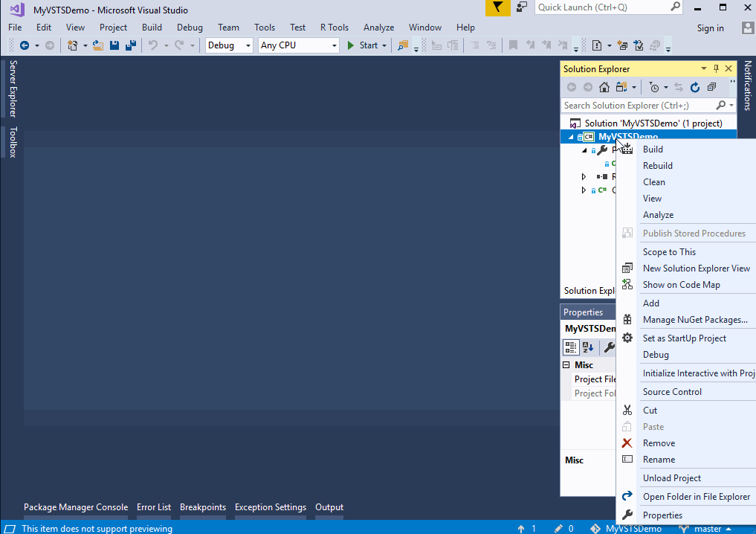The height and width of the screenshot is (534, 756).
Task: Open the Package Manager Console tab
Action: (x=76, y=507)
